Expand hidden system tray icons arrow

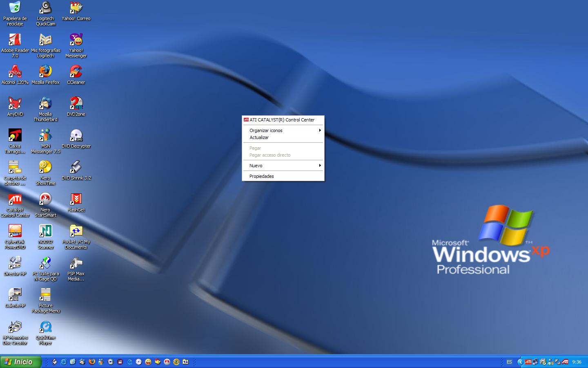coord(520,362)
